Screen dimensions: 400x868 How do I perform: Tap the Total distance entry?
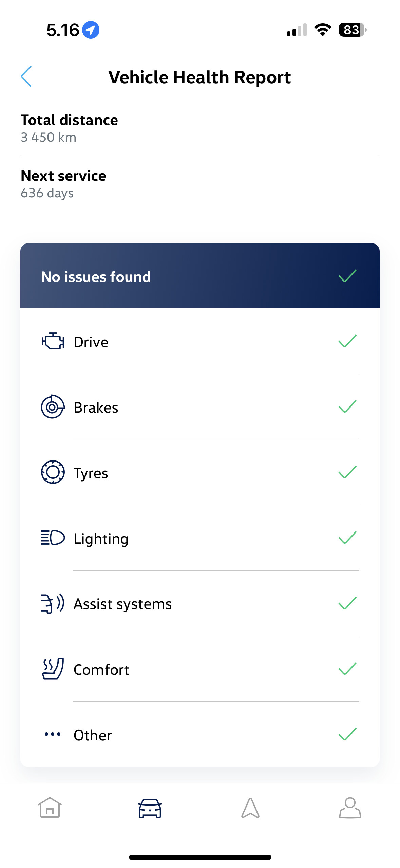click(x=200, y=128)
